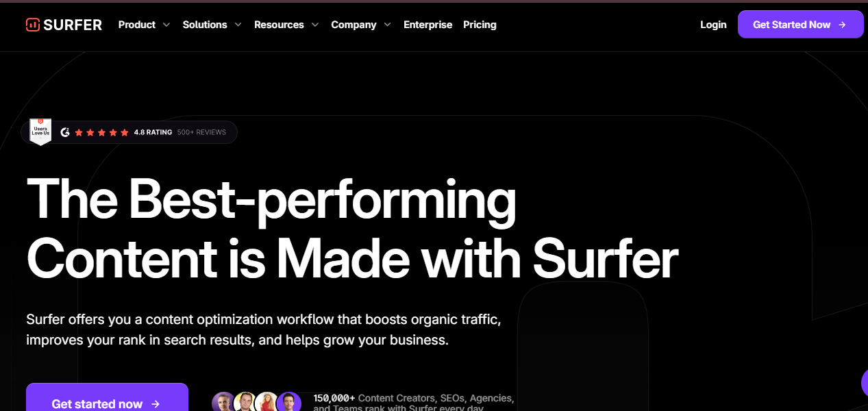Expand the Resources dropdown chevron
The height and width of the screenshot is (411, 868).
click(314, 25)
